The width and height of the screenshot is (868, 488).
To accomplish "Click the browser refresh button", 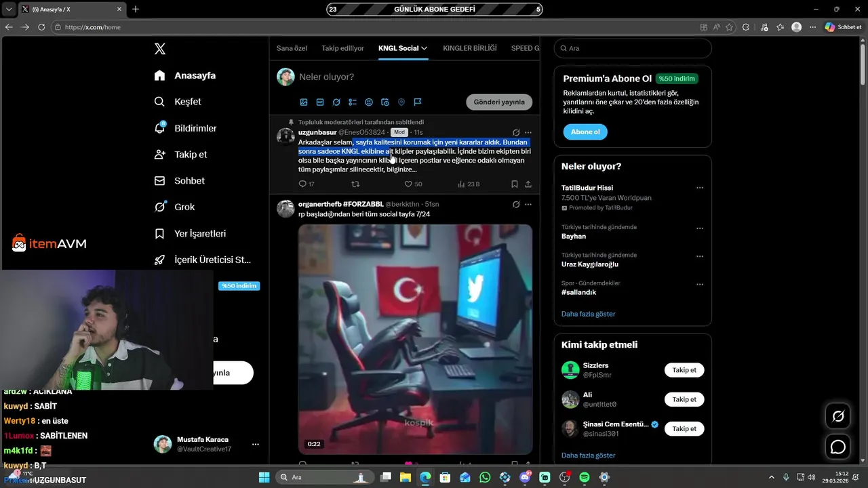I will click(x=41, y=27).
